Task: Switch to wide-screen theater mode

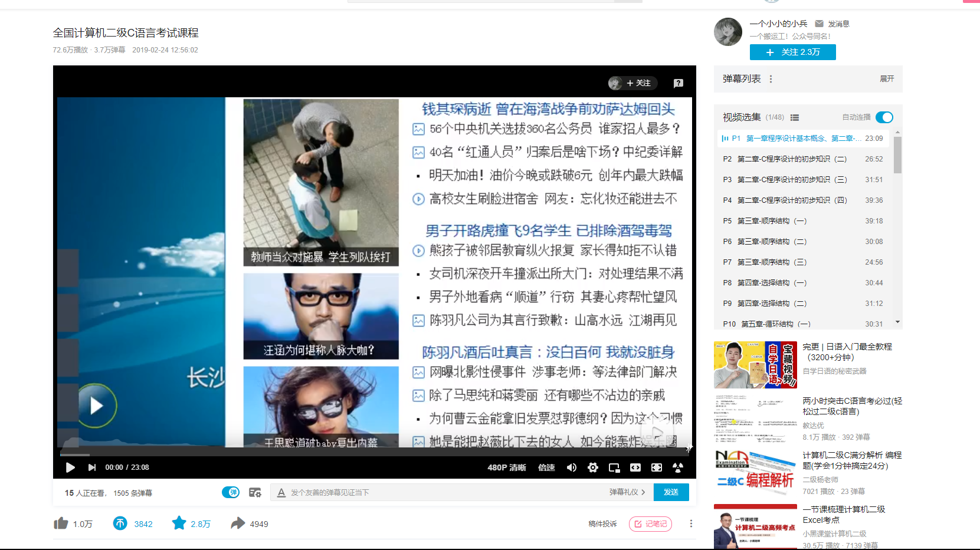Action: pyautogui.click(x=635, y=467)
